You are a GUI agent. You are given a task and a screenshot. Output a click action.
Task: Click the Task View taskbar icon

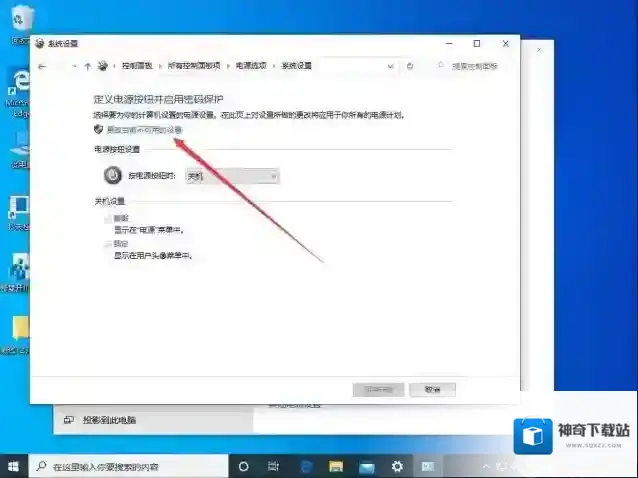point(272,466)
